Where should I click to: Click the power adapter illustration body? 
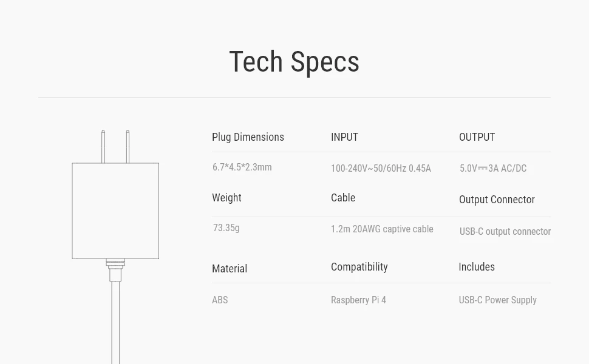[115, 211]
